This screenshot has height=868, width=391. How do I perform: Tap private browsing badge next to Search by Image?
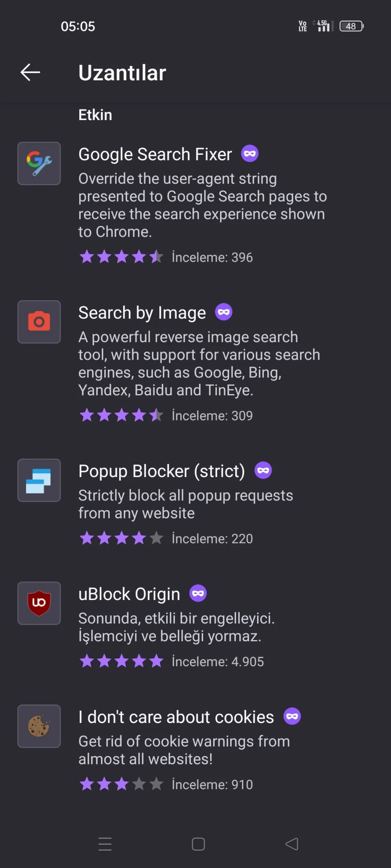(224, 312)
